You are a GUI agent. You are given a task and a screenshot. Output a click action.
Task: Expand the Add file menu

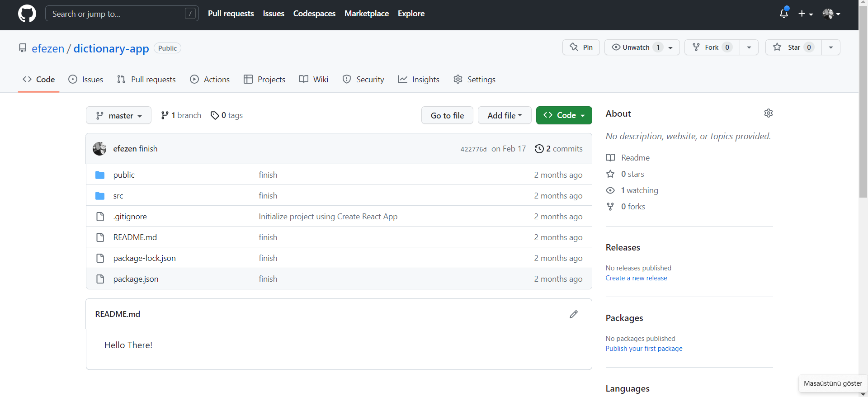(x=505, y=115)
